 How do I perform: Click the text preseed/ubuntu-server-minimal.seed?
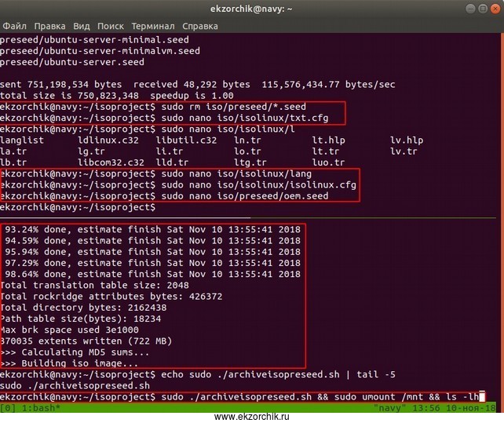pyautogui.click(x=94, y=40)
